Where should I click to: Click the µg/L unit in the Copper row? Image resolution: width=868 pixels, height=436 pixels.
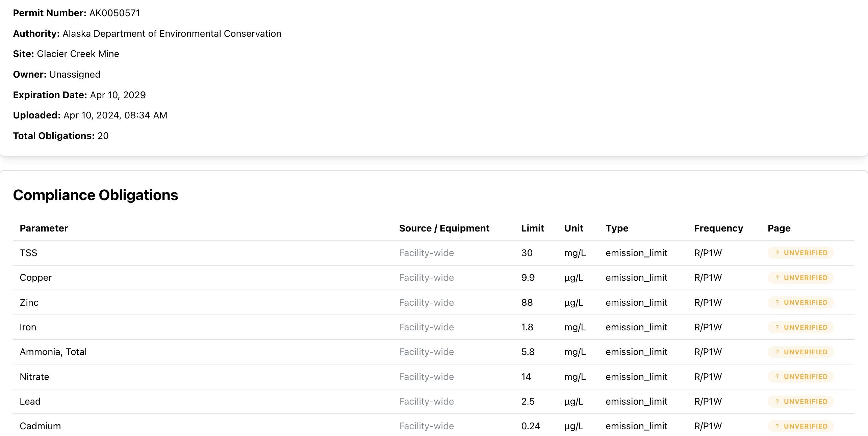(x=573, y=278)
